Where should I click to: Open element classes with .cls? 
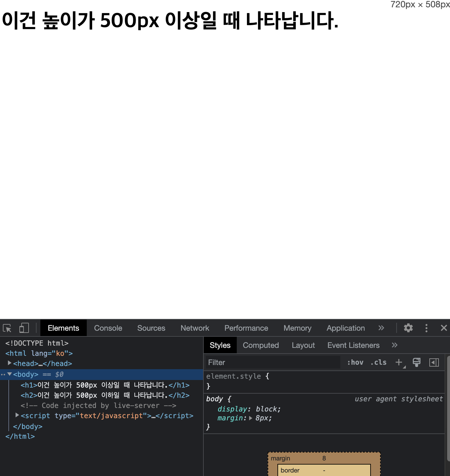coord(378,362)
